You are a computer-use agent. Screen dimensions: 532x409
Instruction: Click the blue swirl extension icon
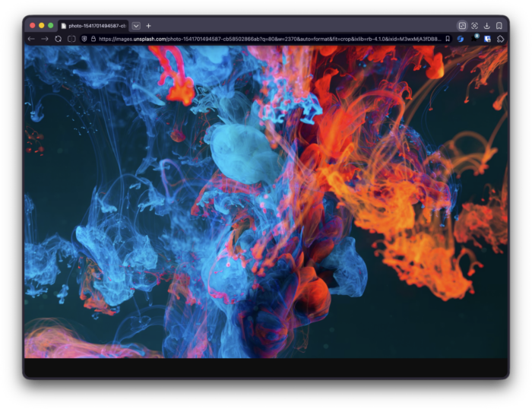pos(461,39)
